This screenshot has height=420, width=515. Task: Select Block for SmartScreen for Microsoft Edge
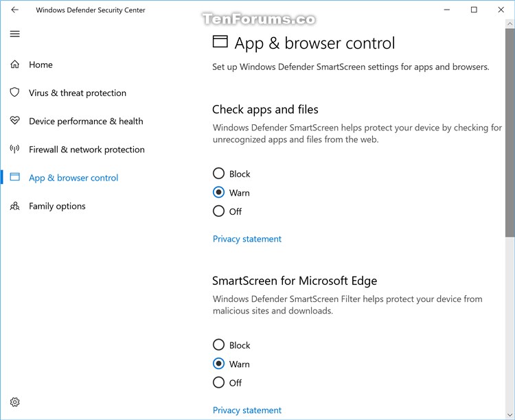[x=219, y=345]
